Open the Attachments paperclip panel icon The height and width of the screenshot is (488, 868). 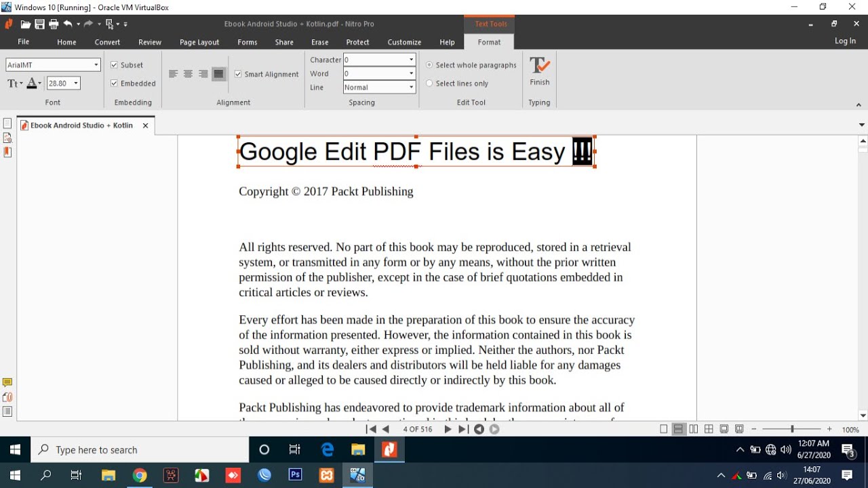pos(7,397)
